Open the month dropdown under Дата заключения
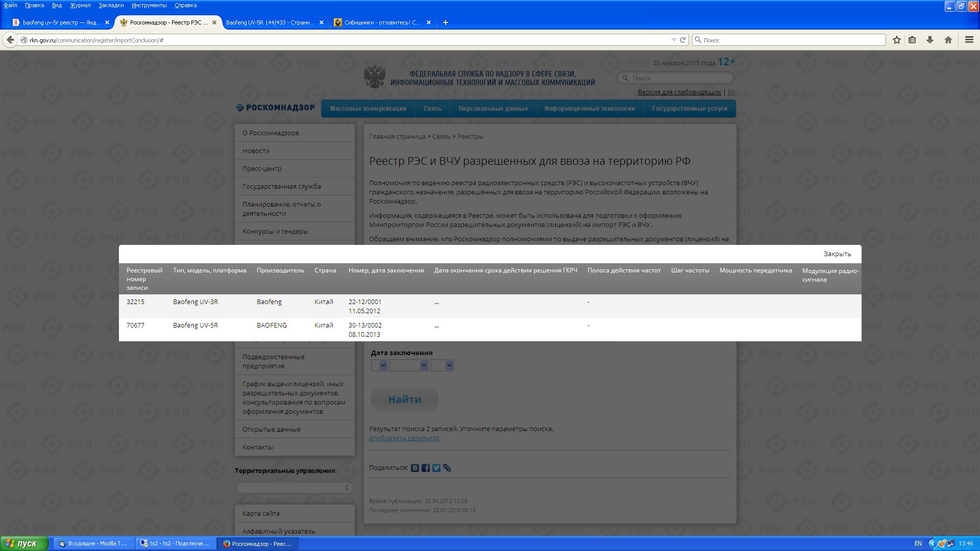980x551 pixels. tap(409, 365)
